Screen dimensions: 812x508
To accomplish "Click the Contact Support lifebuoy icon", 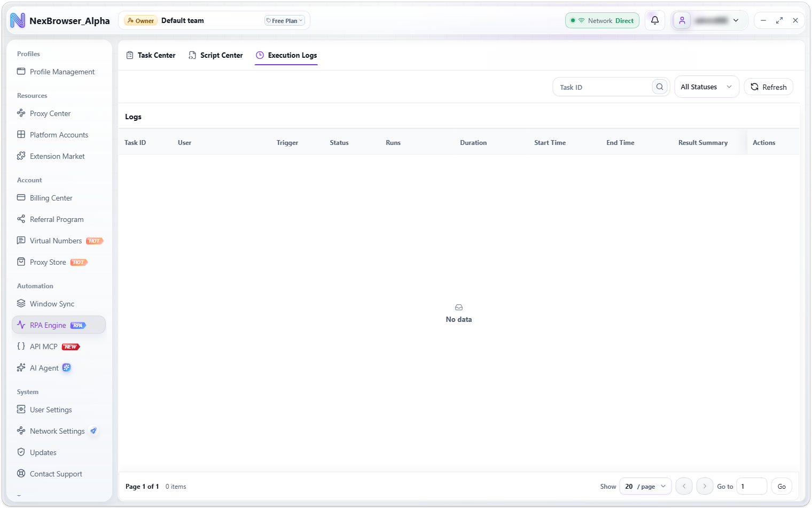I will point(21,474).
